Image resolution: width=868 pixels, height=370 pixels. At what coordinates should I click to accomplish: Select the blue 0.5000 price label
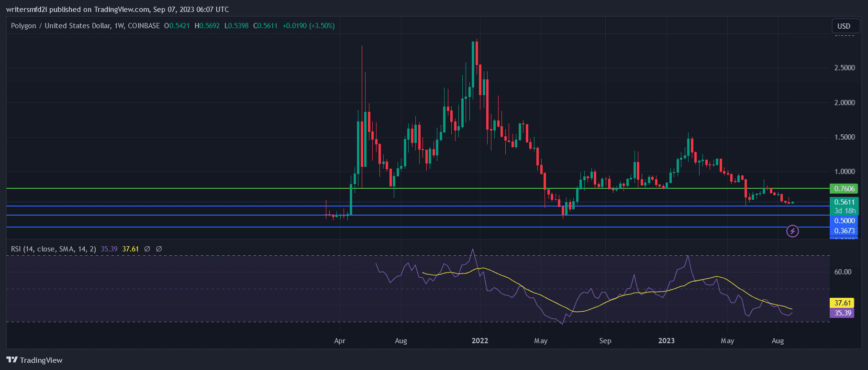pyautogui.click(x=844, y=221)
